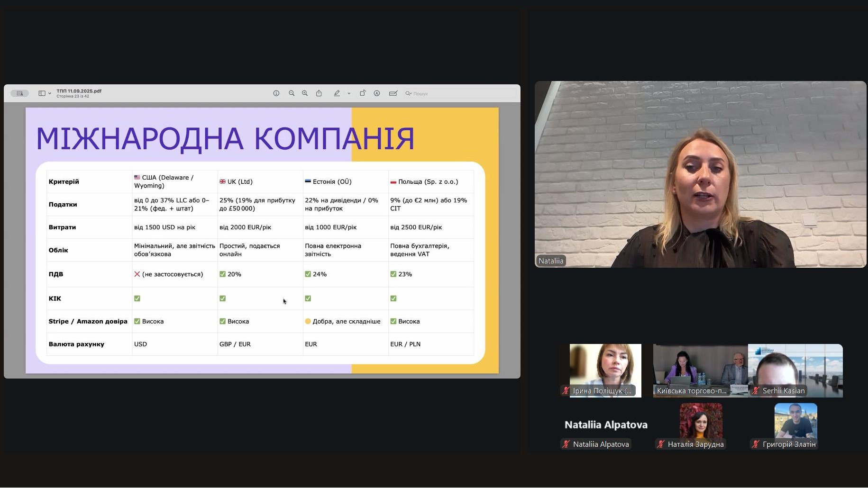The width and height of the screenshot is (868, 488).
Task: Select the highlight pen tool
Action: [337, 93]
